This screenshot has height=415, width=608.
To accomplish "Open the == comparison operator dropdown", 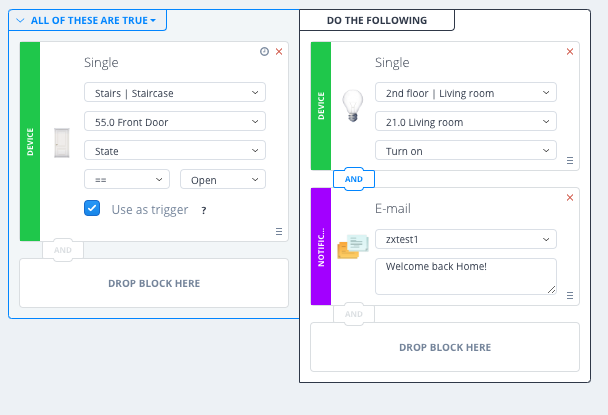I will tap(127, 179).
